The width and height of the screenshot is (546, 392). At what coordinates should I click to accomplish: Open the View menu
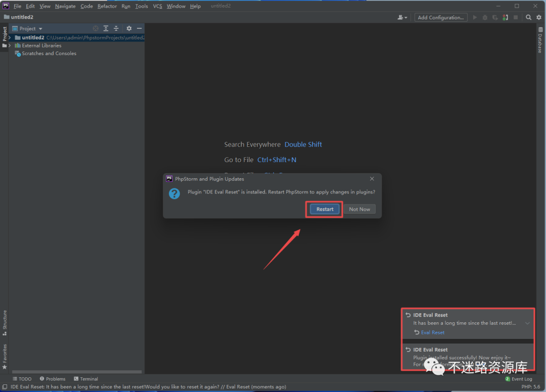45,6
